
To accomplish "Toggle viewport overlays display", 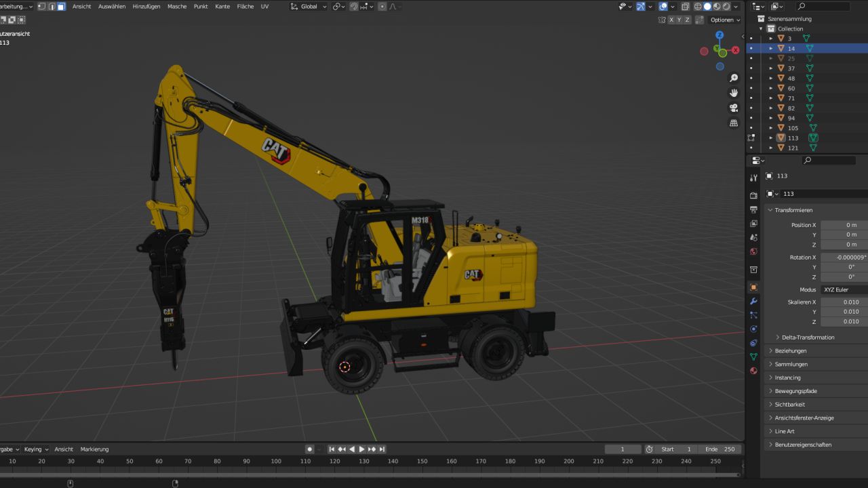I will point(663,6).
